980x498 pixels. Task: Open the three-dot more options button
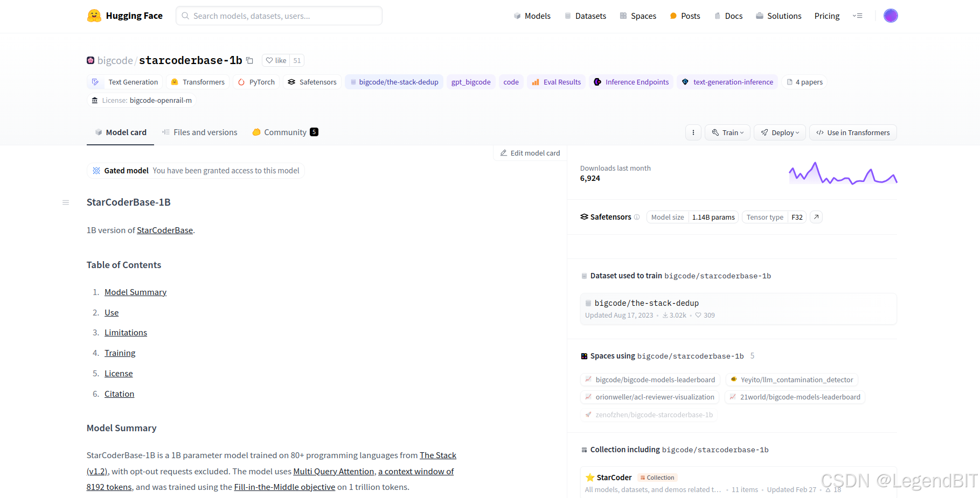[x=693, y=132]
